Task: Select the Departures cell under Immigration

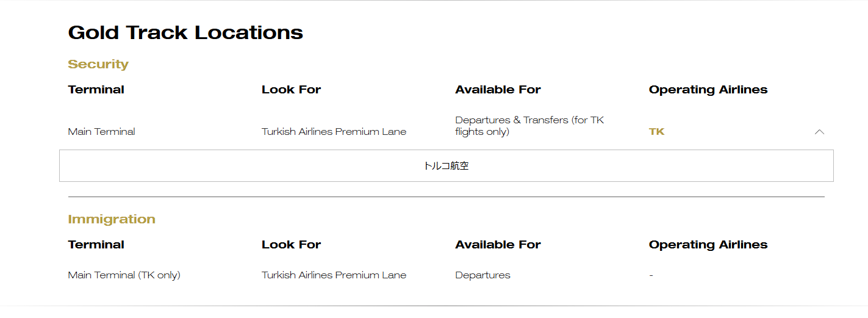Action: [482, 275]
